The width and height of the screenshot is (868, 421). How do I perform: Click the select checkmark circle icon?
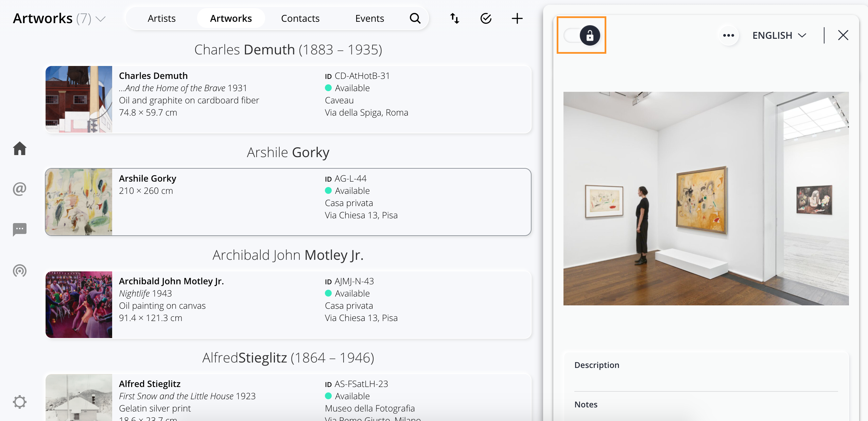(486, 18)
